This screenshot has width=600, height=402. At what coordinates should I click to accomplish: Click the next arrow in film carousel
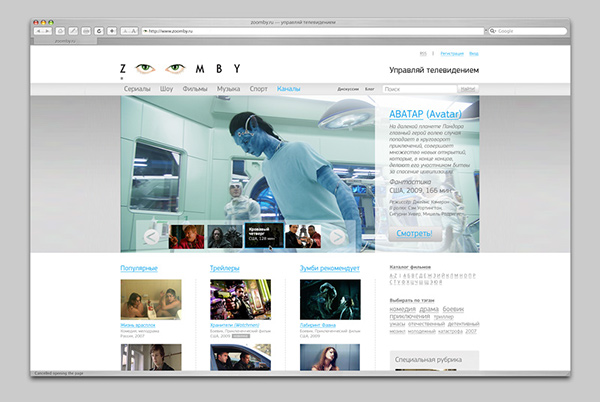337,237
